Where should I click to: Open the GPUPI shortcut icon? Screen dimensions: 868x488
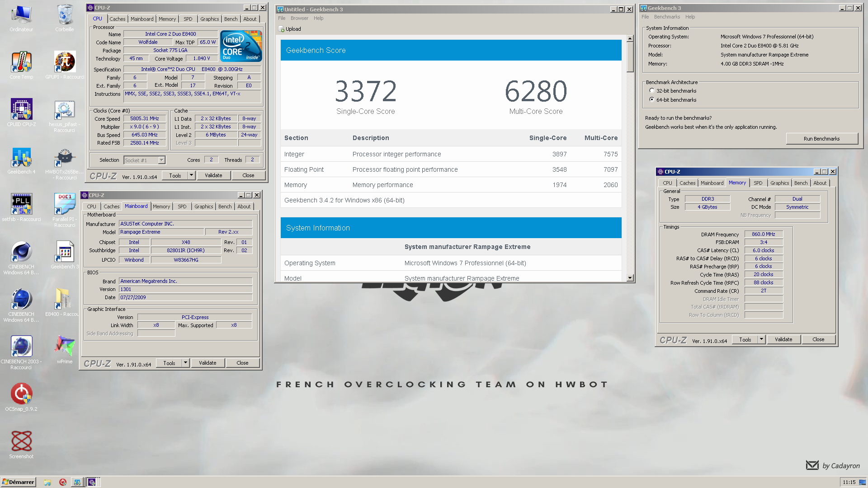point(65,66)
